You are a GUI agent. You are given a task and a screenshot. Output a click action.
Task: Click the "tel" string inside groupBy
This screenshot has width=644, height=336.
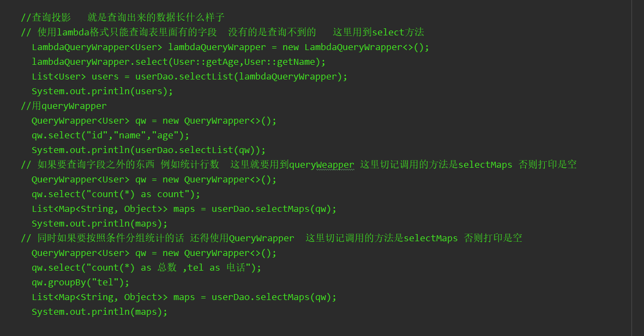[110, 282]
